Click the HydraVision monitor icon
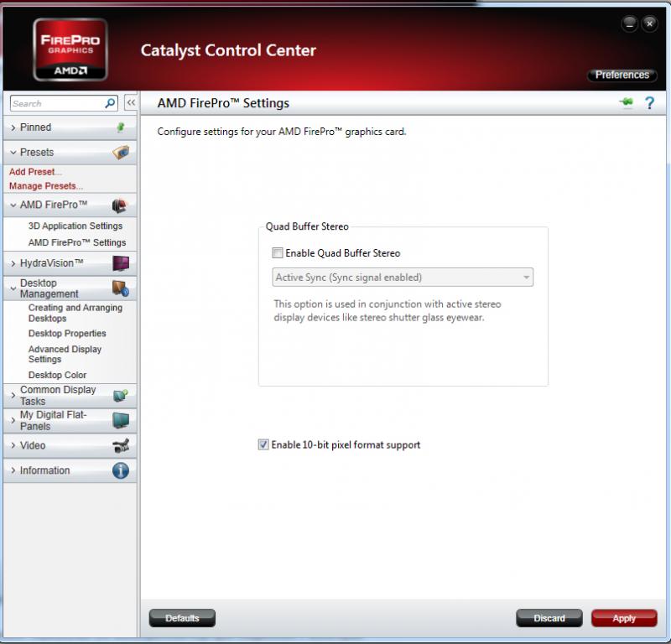Viewport: 671px width, 644px height. [x=121, y=263]
